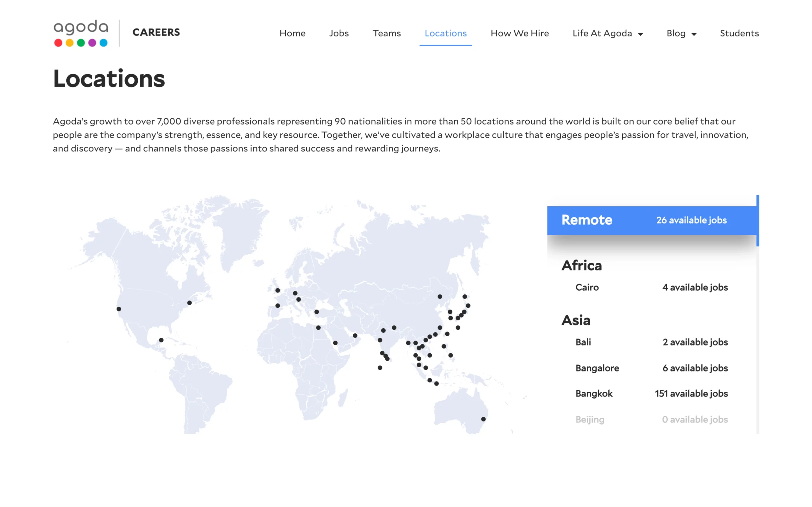Click the Turkey map dot

tap(317, 312)
